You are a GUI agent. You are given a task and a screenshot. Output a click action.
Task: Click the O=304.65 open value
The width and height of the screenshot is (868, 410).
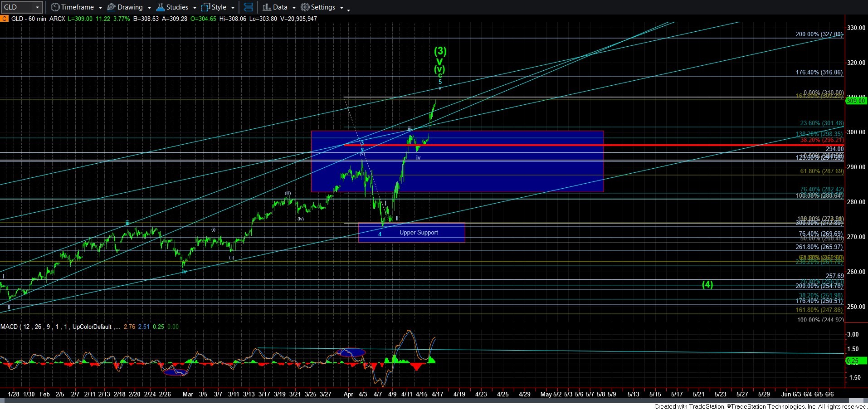(203, 19)
